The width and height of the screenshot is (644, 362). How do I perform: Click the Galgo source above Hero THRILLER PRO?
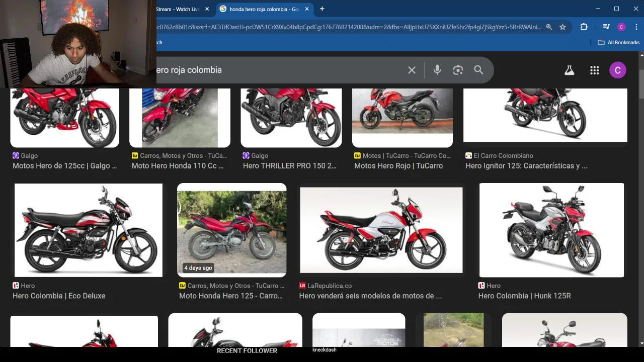pos(260,156)
